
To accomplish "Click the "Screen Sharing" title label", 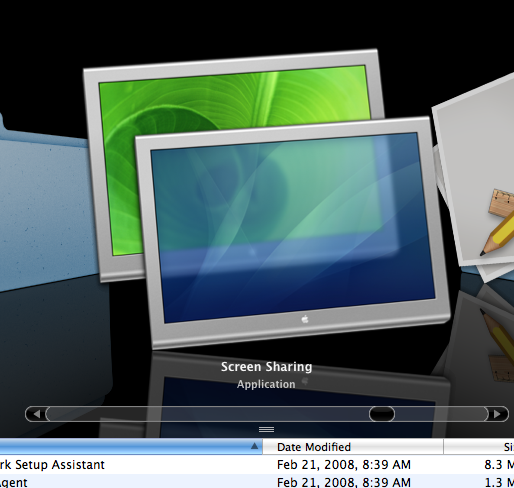I will click(x=266, y=367).
